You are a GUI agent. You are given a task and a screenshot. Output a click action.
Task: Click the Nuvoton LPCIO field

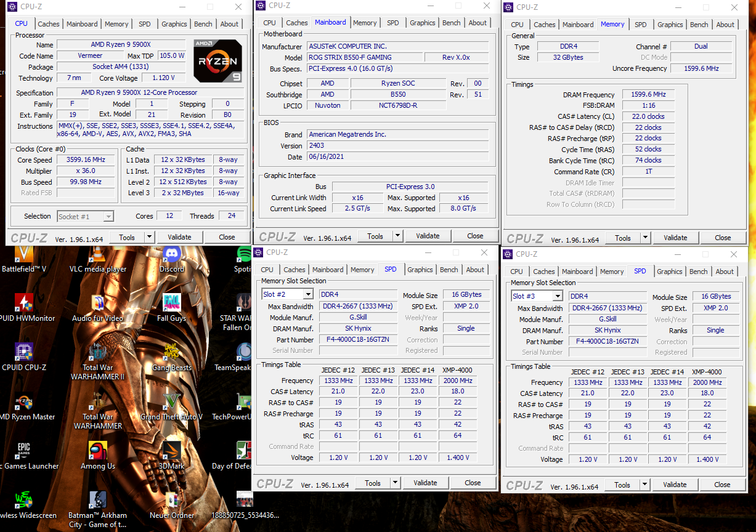point(327,105)
